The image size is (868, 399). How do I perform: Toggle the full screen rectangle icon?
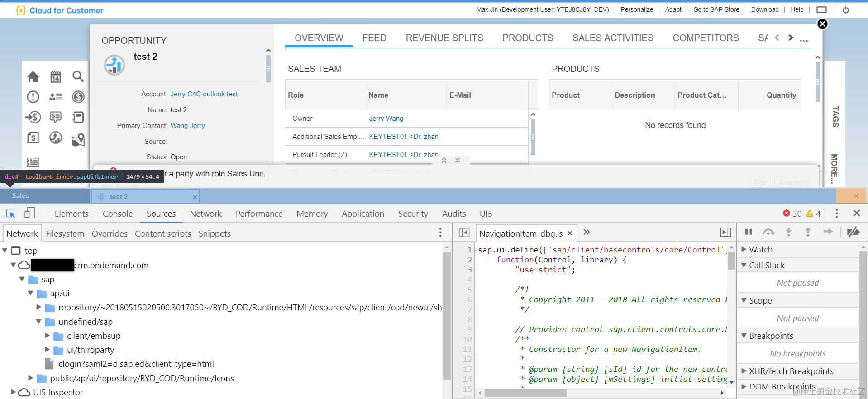pyautogui.click(x=821, y=9)
